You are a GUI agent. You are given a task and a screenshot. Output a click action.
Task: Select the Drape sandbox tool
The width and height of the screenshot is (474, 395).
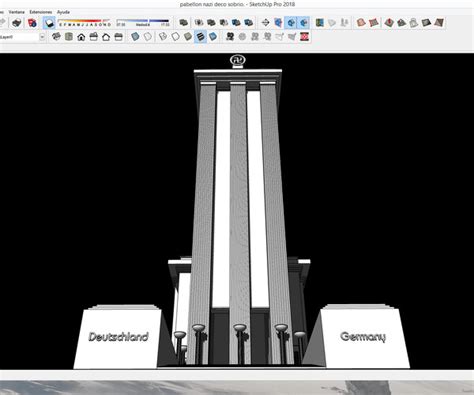point(414,23)
